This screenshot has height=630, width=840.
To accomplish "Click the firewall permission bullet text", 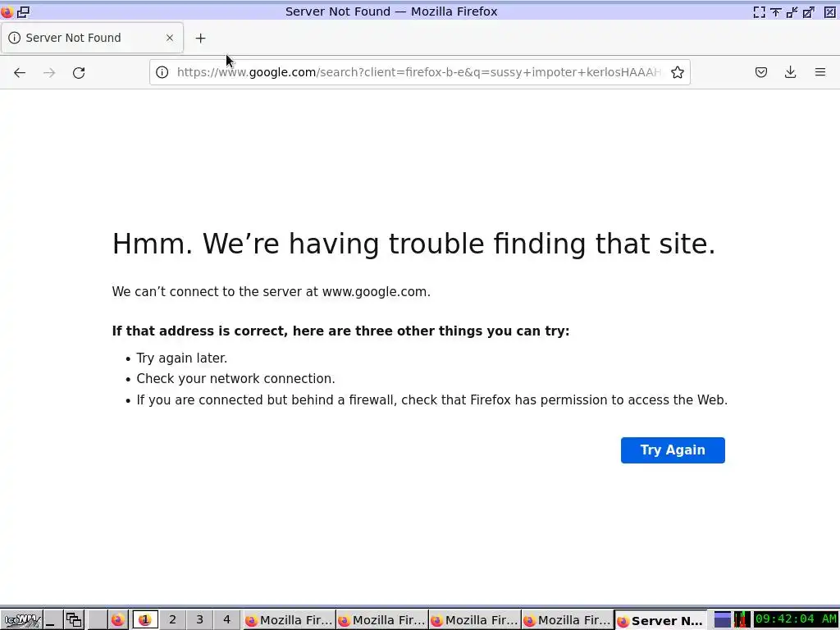I will [431, 400].
